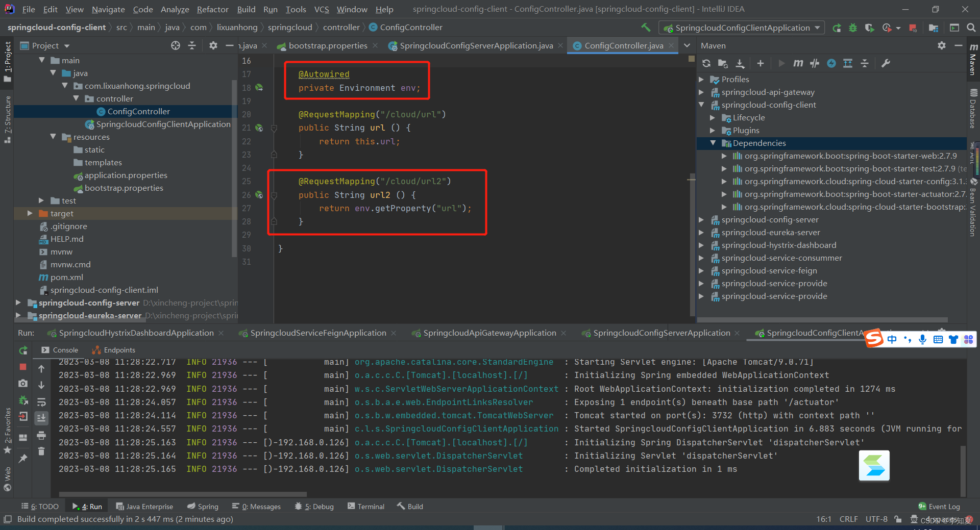Open the Navigate menu
Image resolution: width=980 pixels, height=530 pixels.
(108, 9)
